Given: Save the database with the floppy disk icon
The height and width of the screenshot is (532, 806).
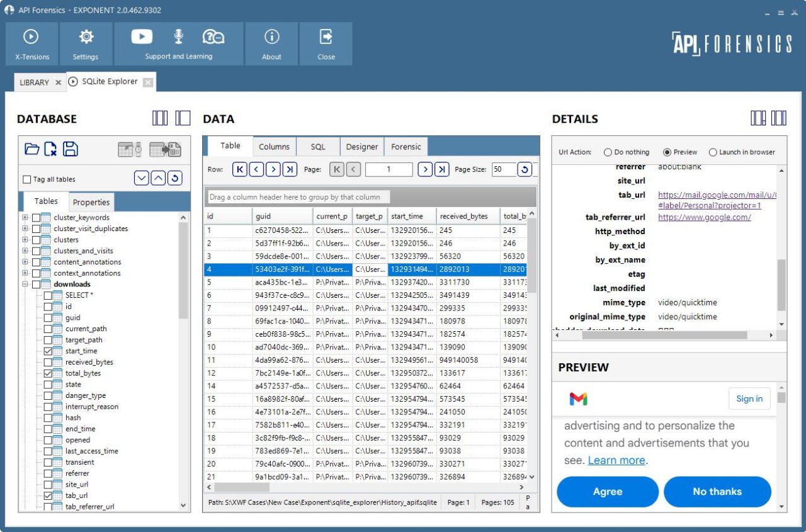Looking at the screenshot, I should (71, 149).
